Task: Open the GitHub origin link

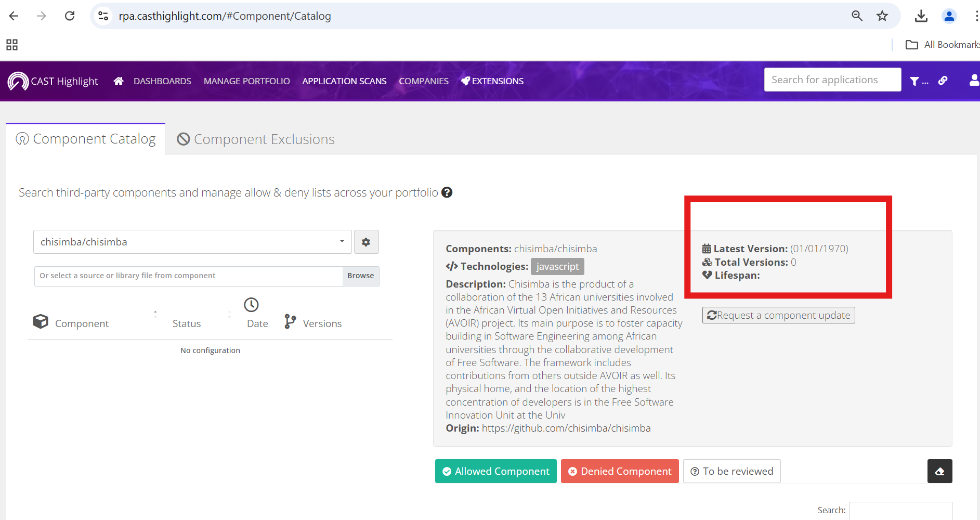Action: point(566,428)
